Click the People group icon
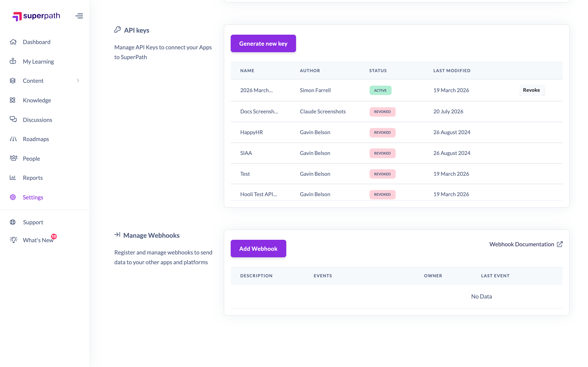This screenshot has height=367, width=588. click(13, 158)
